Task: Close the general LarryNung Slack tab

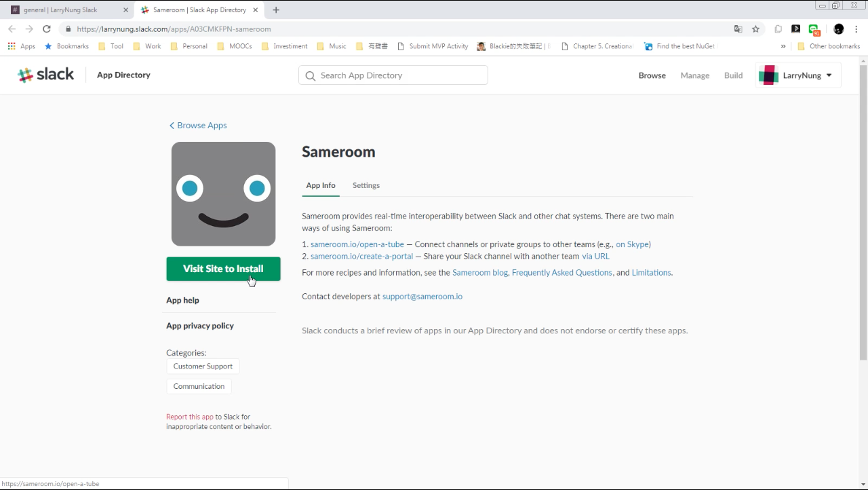Action: [125, 10]
